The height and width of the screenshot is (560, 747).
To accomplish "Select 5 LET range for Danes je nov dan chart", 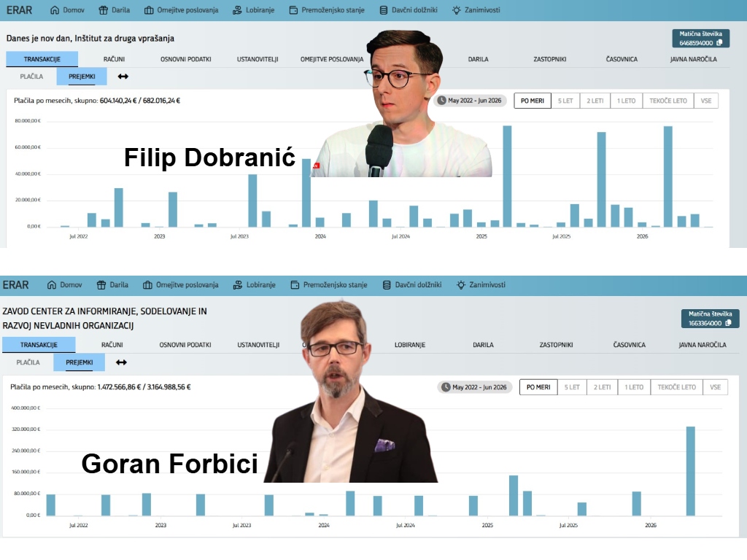I will point(565,101).
